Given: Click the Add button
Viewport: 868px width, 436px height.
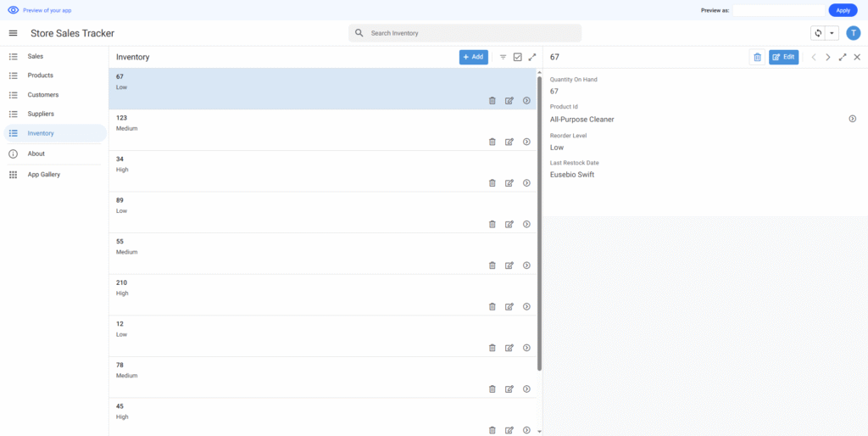Looking at the screenshot, I should pos(474,57).
